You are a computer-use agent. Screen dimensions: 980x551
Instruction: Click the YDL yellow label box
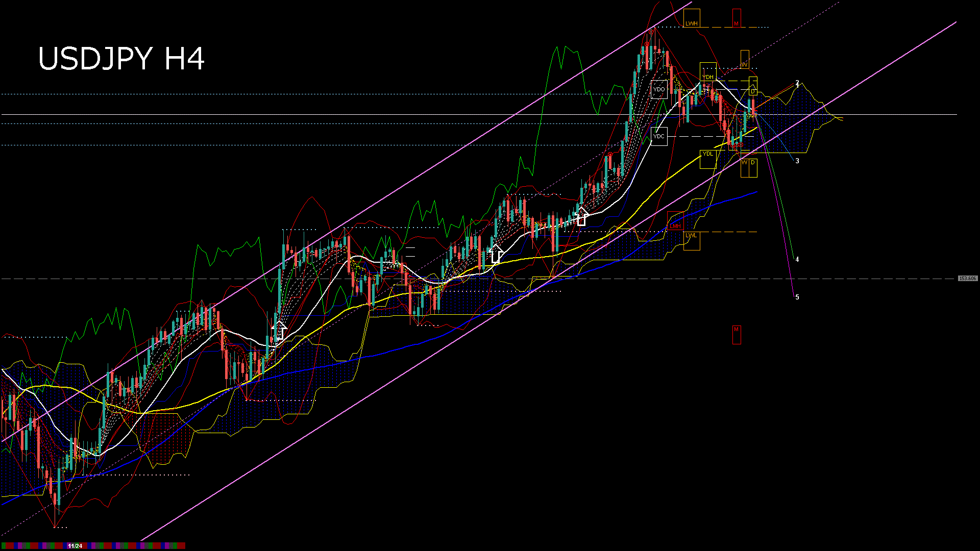708,159
